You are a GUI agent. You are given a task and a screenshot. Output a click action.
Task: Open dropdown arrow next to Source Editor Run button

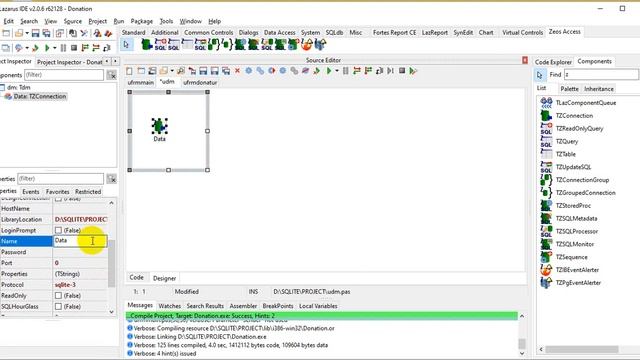pos(337,71)
